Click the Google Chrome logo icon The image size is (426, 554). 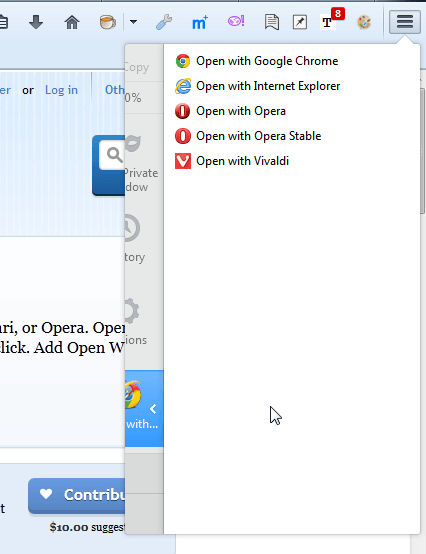(183, 61)
